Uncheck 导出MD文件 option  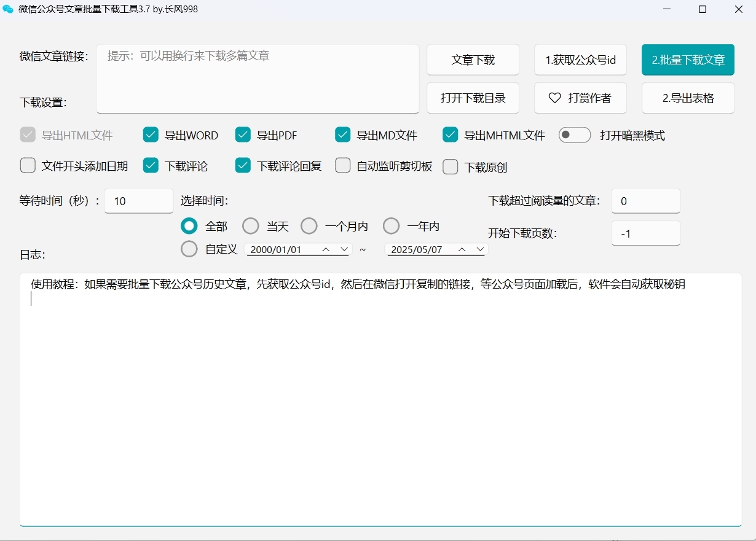pyautogui.click(x=343, y=135)
